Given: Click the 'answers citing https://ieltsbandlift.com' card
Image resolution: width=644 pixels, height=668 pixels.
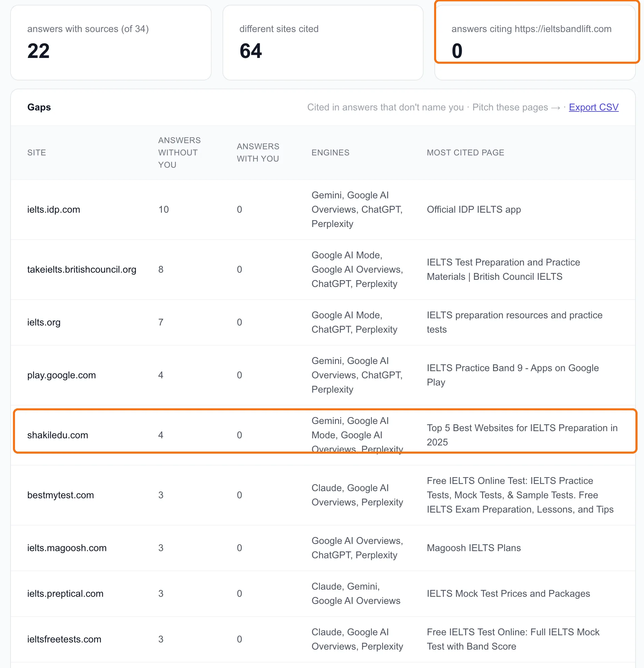Looking at the screenshot, I should click(535, 43).
